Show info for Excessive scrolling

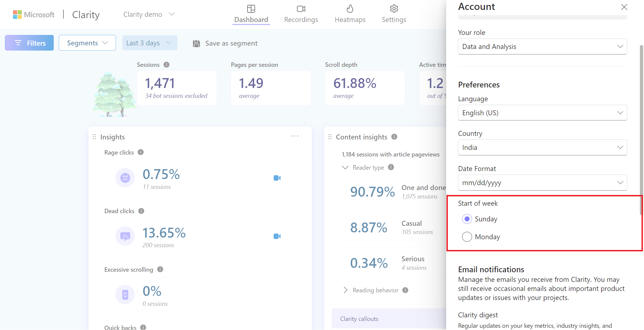(160, 269)
